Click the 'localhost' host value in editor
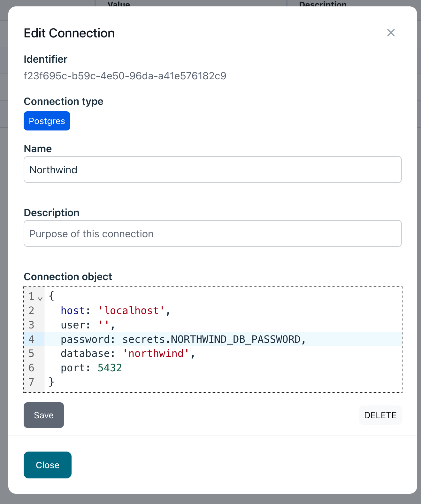 [x=131, y=311]
